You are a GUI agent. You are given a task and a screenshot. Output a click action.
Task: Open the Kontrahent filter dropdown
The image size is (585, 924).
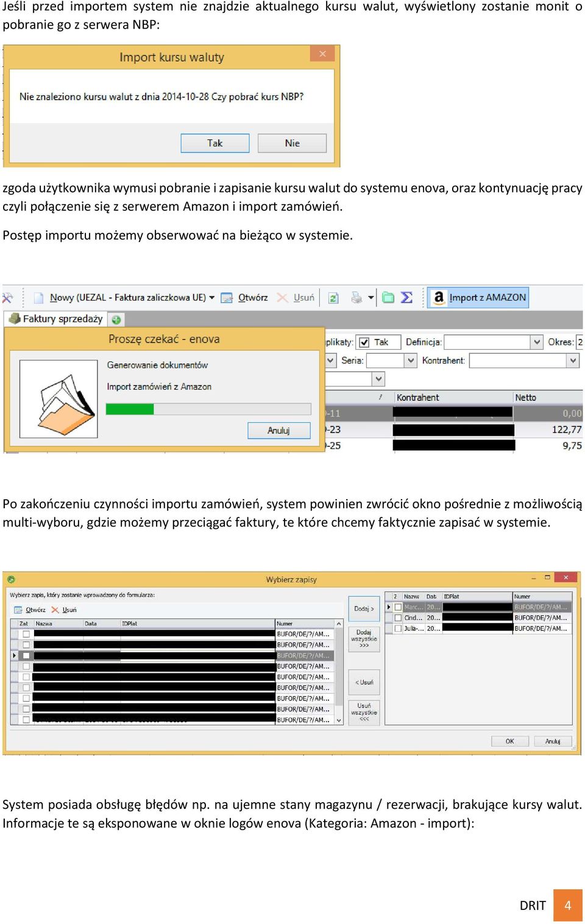(573, 360)
